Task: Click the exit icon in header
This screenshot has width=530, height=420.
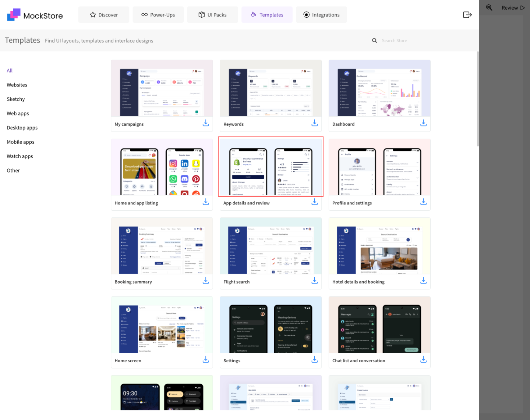Action: pos(467,15)
